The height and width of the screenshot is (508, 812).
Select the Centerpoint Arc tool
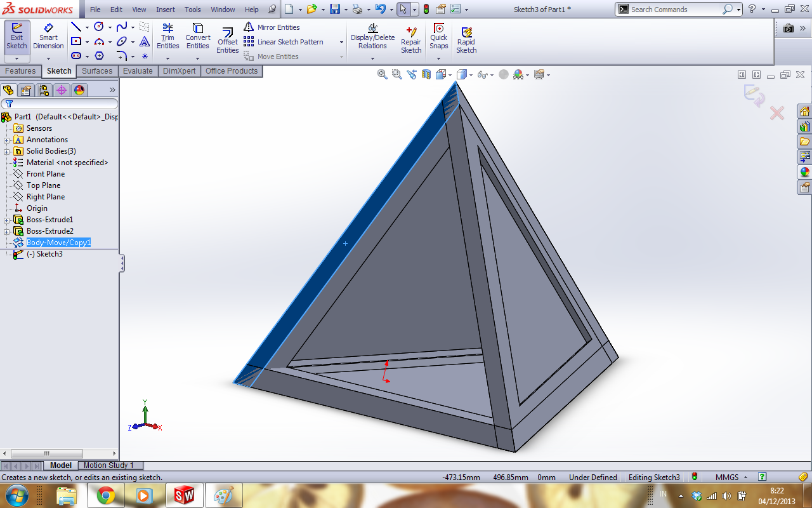point(99,41)
